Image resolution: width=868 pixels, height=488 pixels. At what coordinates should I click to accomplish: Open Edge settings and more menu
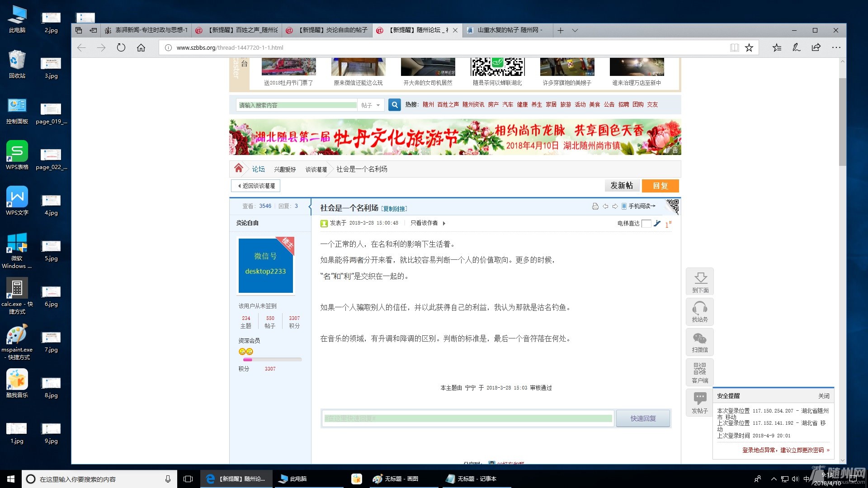[836, 47]
